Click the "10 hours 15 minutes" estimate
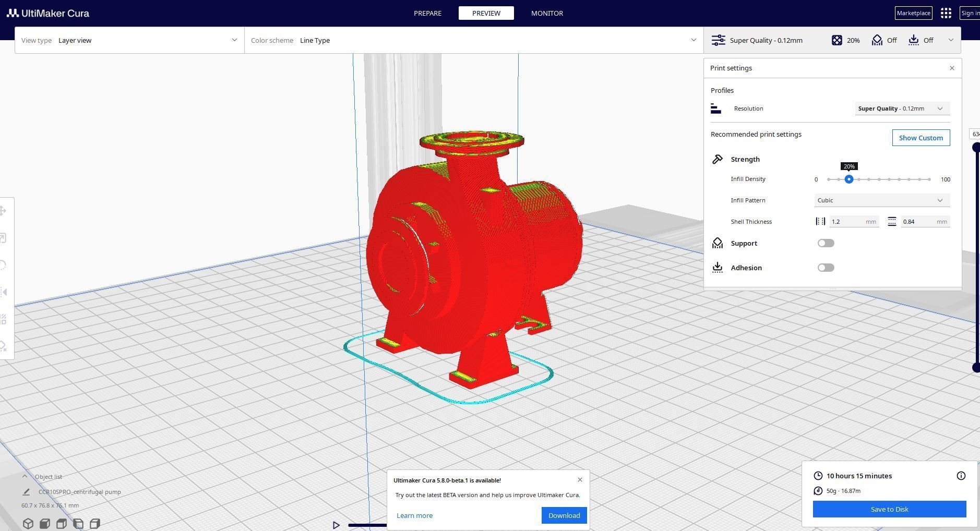 coord(859,476)
